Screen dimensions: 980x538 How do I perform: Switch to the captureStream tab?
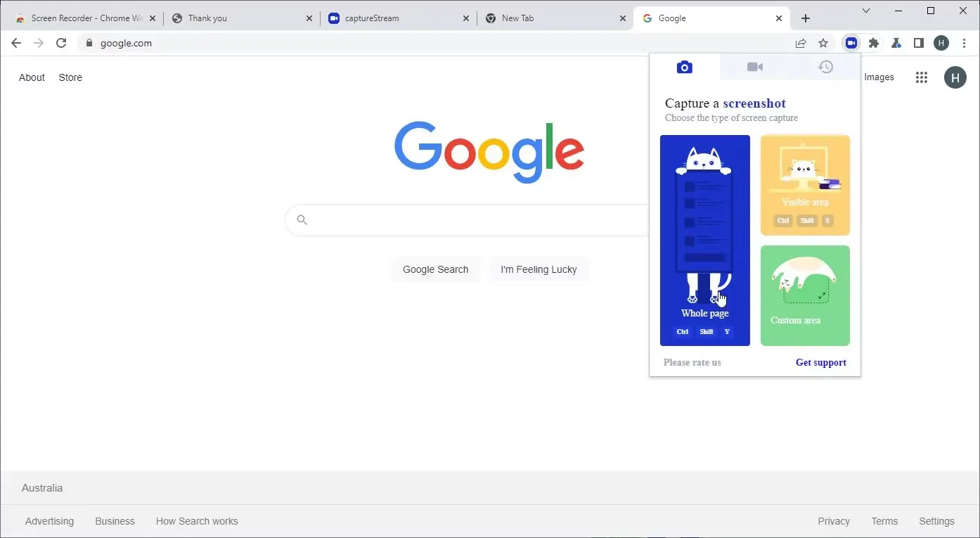click(x=396, y=18)
